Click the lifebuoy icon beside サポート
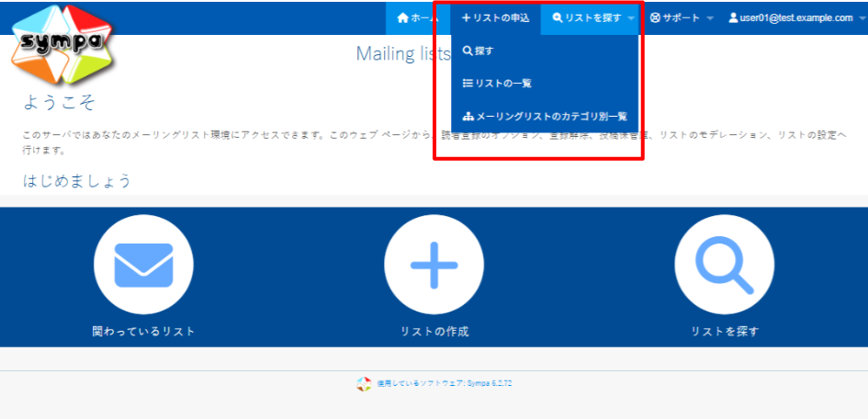 point(656,18)
